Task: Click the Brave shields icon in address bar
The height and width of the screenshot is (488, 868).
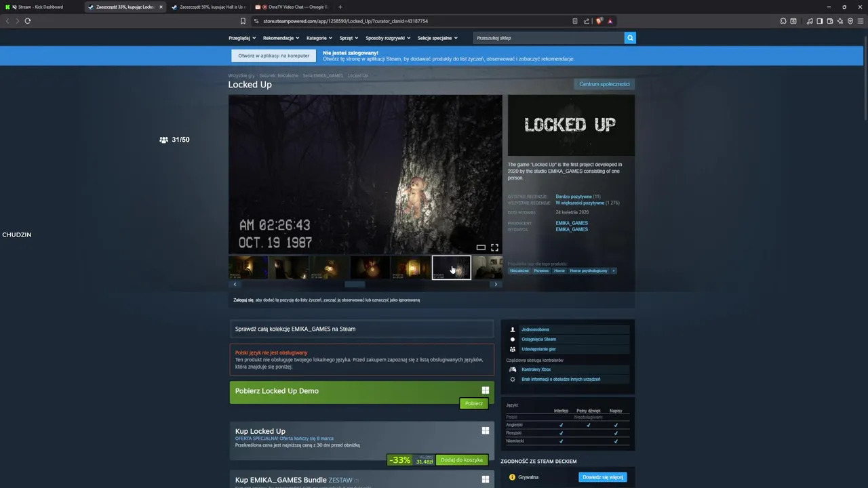Action: (599, 21)
